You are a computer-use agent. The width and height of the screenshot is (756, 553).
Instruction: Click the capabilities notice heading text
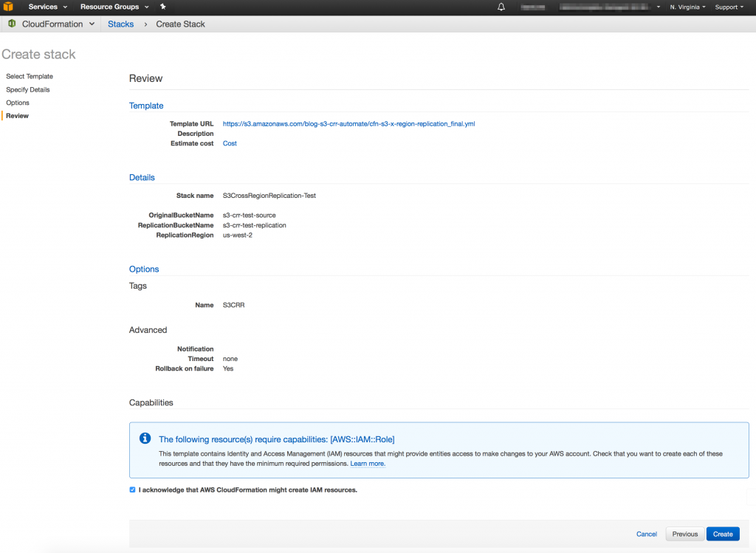(277, 439)
